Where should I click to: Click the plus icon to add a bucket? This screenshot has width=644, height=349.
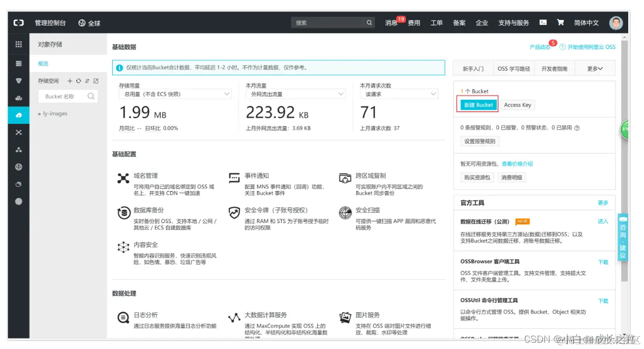(x=70, y=81)
